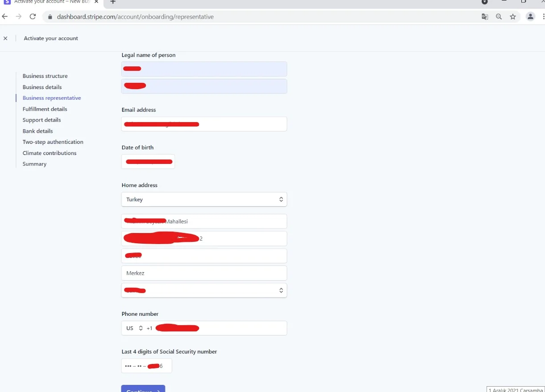Go to Bank details step

pos(37,131)
